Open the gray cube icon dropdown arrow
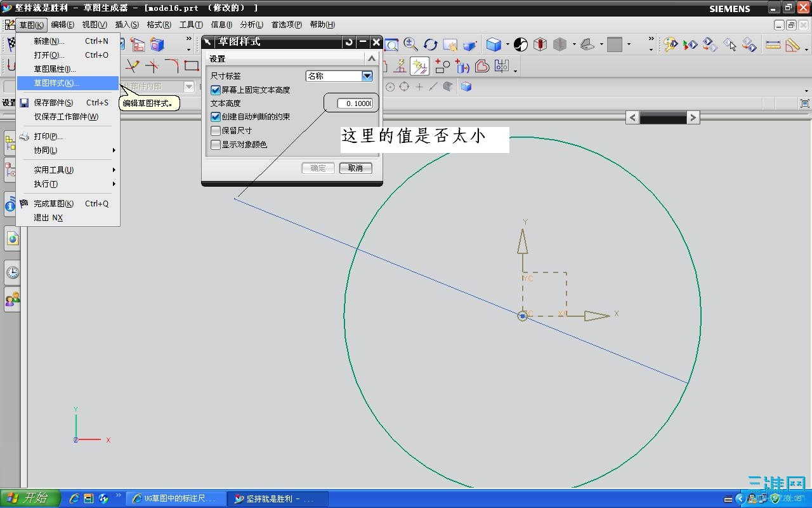Viewport: 812px width, 508px height. [573, 44]
